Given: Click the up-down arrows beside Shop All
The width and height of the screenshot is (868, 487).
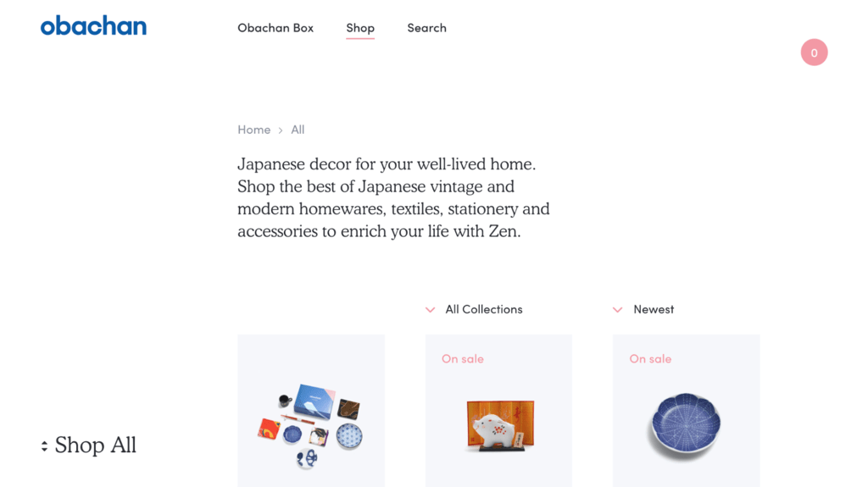Looking at the screenshot, I should 44,446.
